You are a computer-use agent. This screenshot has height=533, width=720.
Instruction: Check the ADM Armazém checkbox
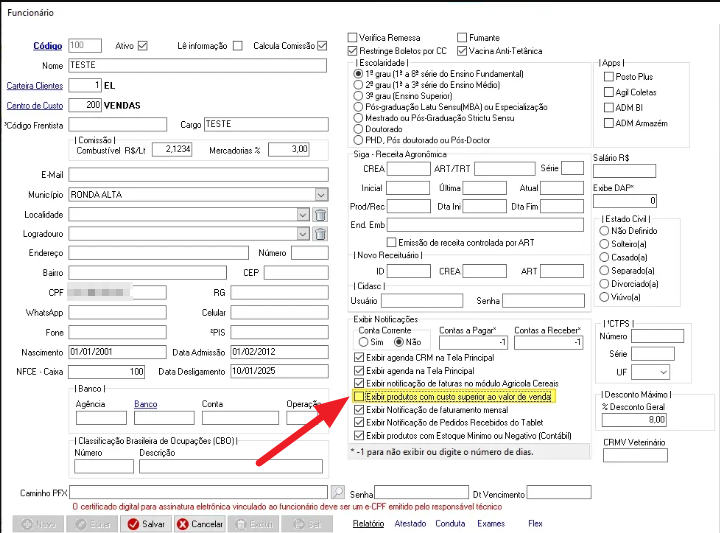click(609, 123)
